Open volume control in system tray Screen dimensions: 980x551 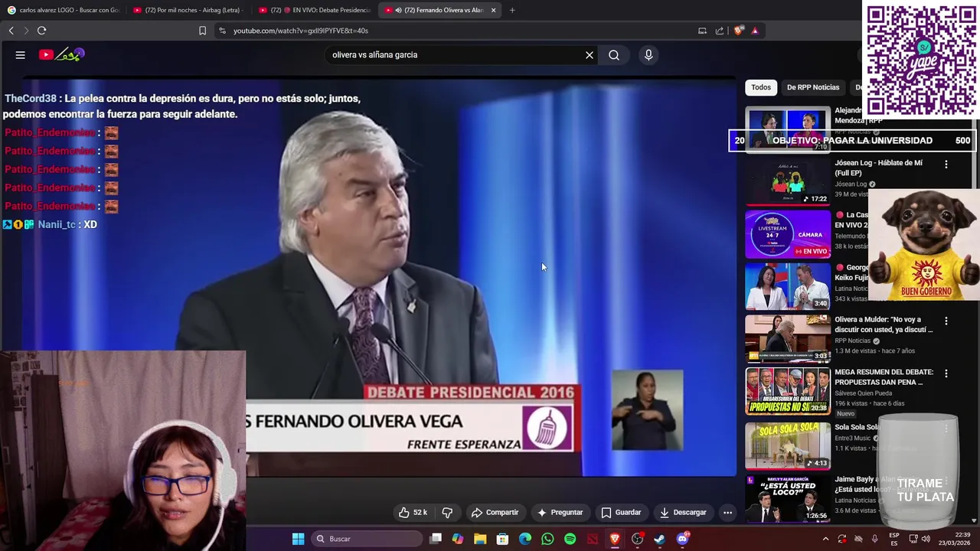(x=926, y=539)
